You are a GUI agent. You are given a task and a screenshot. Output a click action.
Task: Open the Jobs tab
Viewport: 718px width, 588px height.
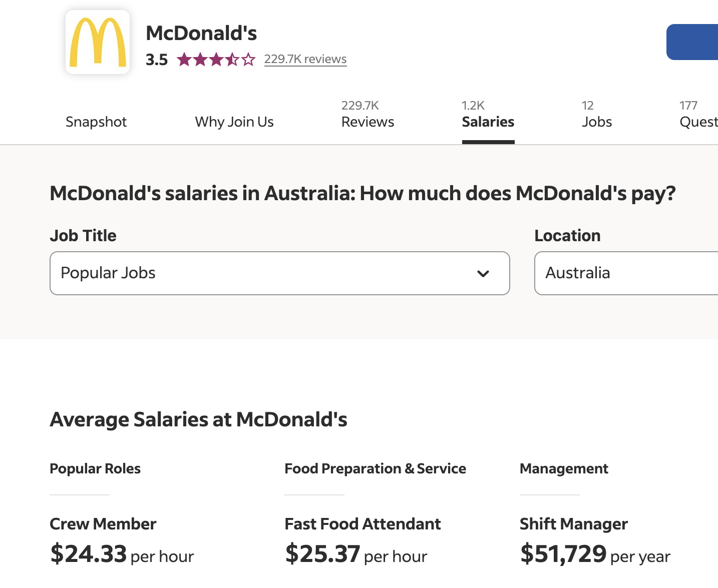(597, 116)
